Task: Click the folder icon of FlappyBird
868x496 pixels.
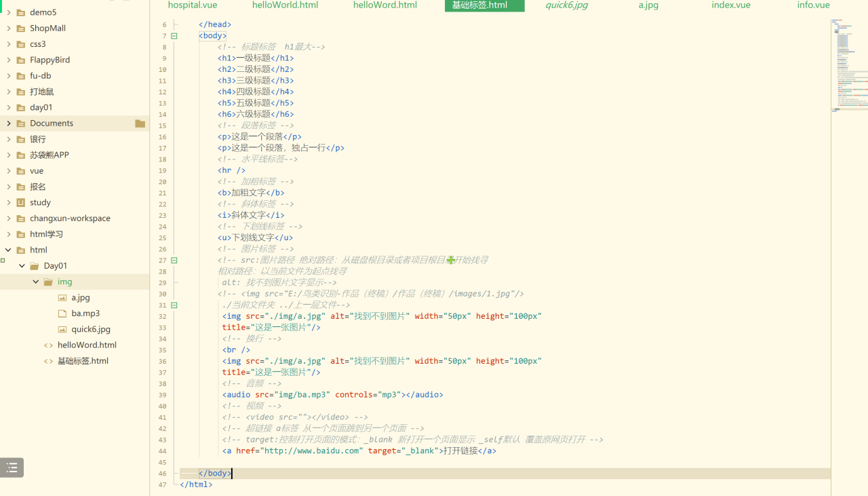Action: tap(21, 60)
